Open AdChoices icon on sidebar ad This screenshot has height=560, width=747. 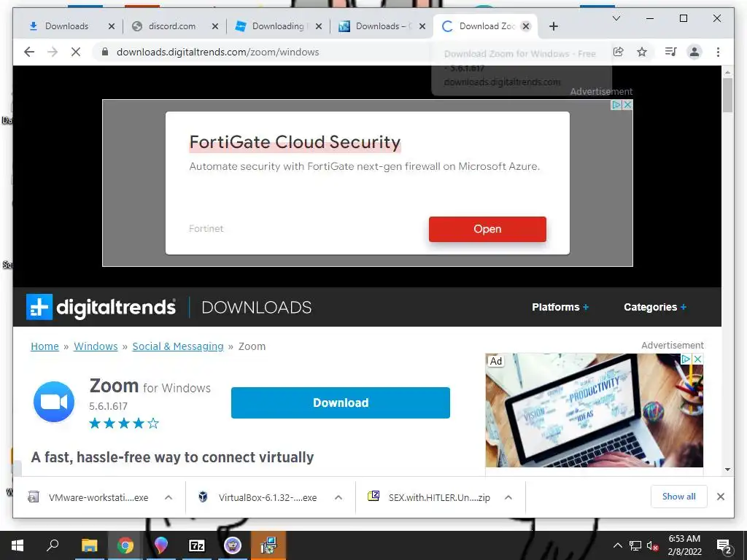pyautogui.click(x=686, y=359)
